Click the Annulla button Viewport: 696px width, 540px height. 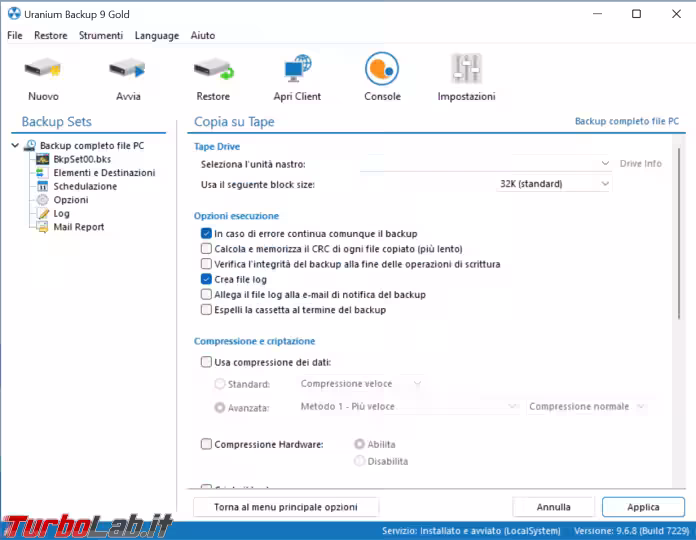(x=554, y=507)
